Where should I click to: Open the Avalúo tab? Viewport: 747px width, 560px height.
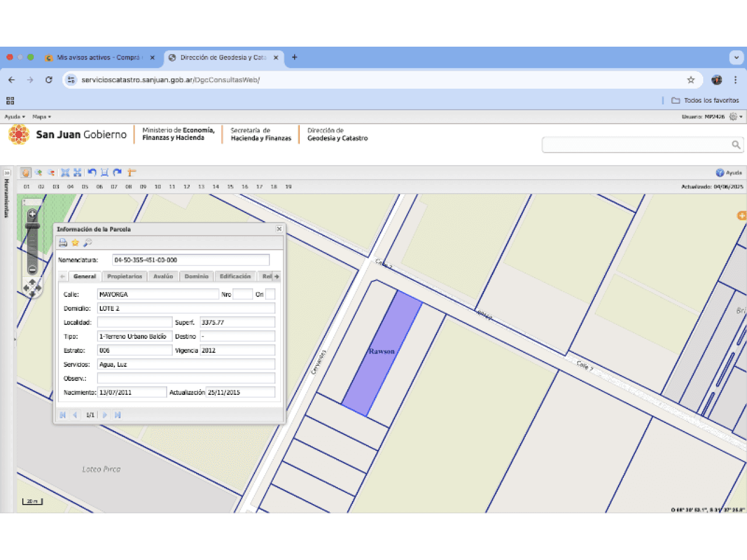click(163, 276)
